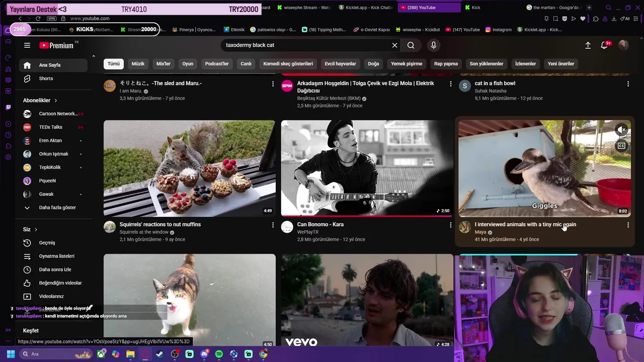Image resolution: width=644 pixels, height=362 pixels.
Task: Open the Orkun Işıtmak subscription channel
Action: [54, 154]
